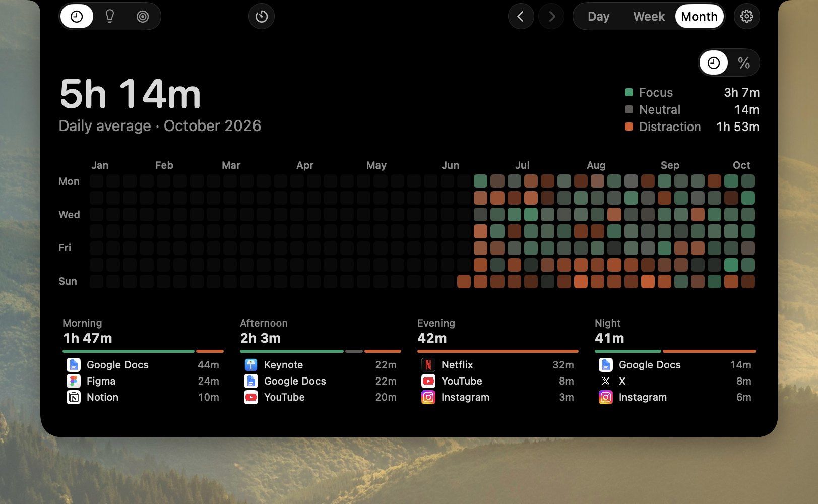Click the YouTube icon under Afternoon
818x504 pixels.
point(251,397)
